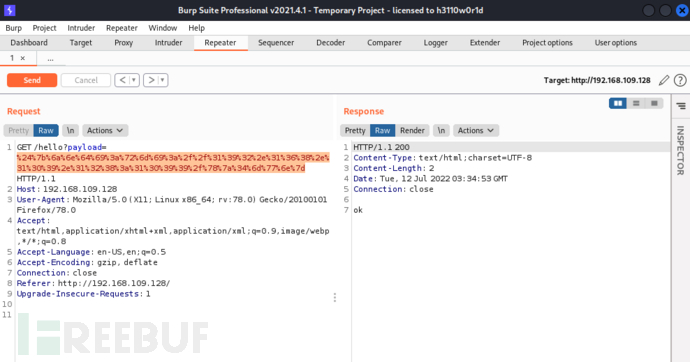The width and height of the screenshot is (690, 362).
Task: Switch to the Logger tab
Action: point(436,43)
